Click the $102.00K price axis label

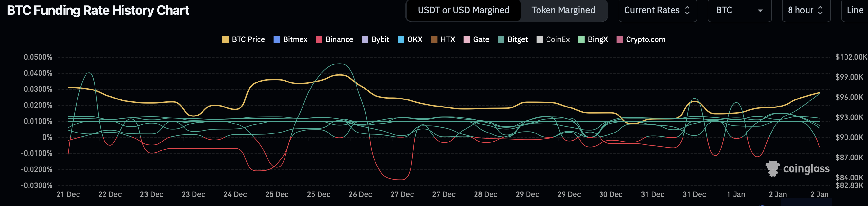pyautogui.click(x=851, y=57)
